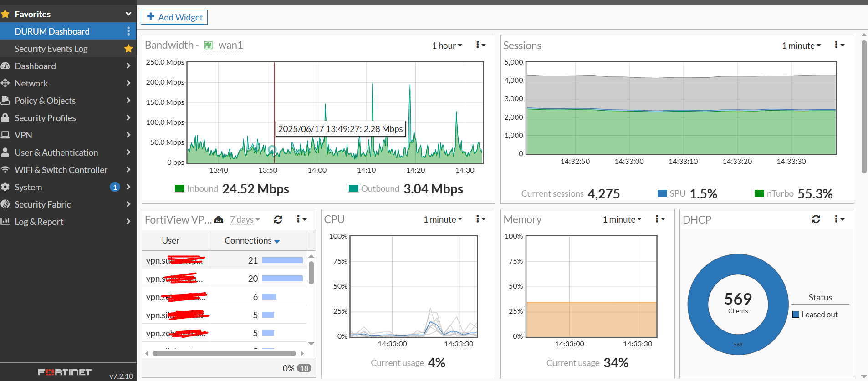Open FortiView VPN widget options menu
This screenshot has width=868, height=381.
point(301,219)
